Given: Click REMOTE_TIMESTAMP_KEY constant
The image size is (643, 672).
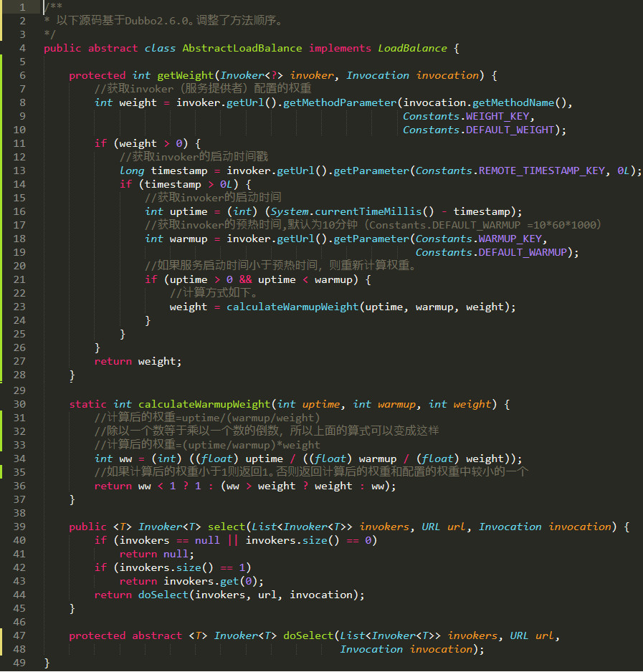Looking at the screenshot, I should pyautogui.click(x=542, y=171).
